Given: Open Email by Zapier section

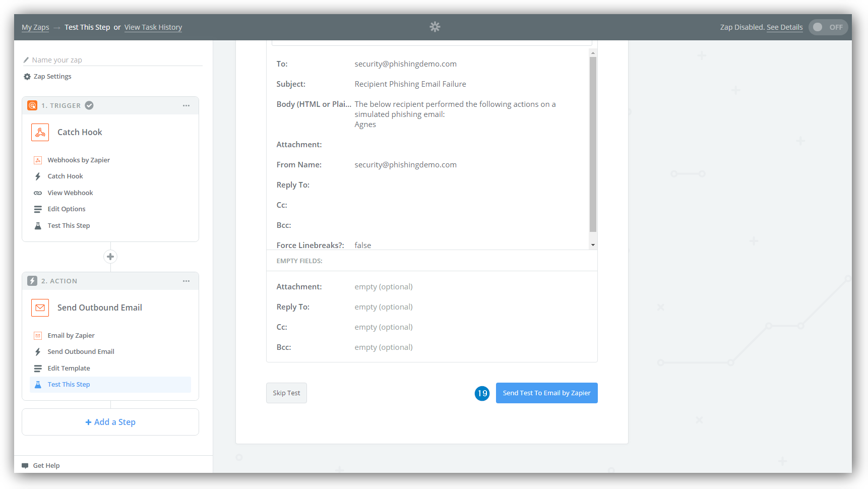Looking at the screenshot, I should [x=71, y=336].
